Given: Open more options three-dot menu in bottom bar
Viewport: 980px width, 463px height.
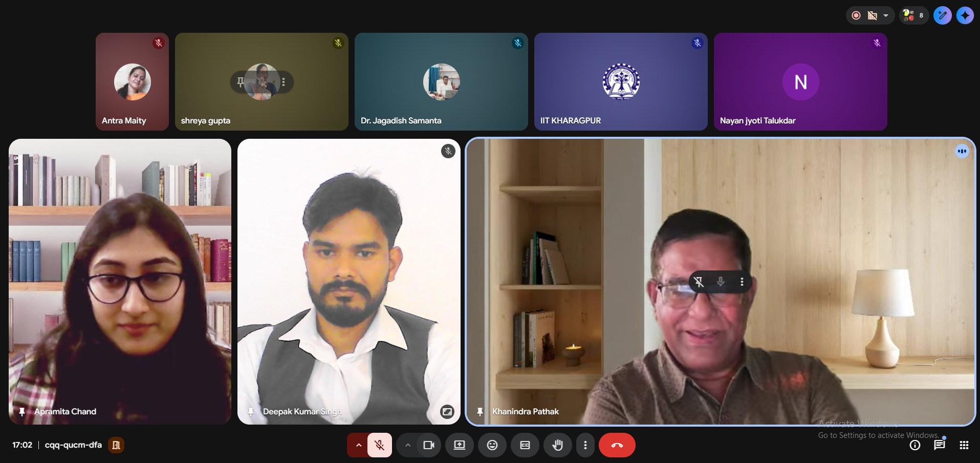Looking at the screenshot, I should pos(585,445).
